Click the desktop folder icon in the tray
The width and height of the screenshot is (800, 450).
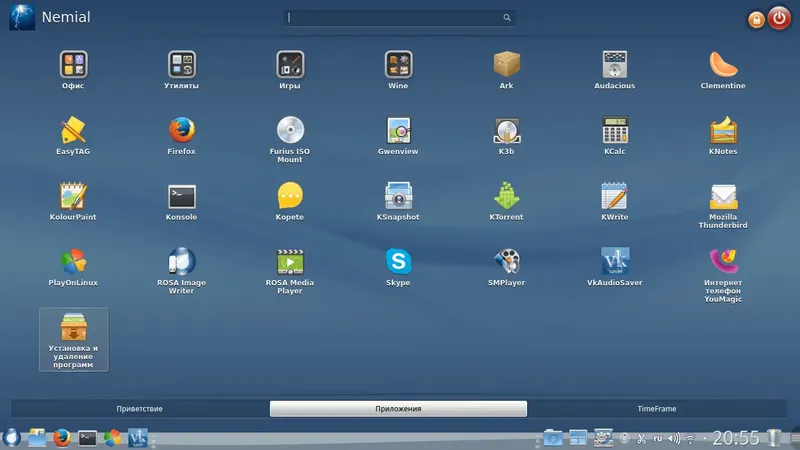(553, 438)
